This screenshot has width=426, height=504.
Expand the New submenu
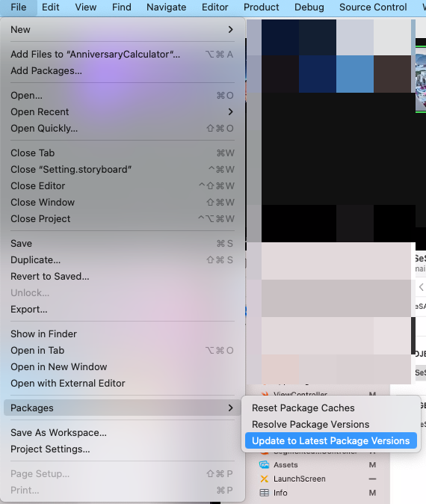point(123,30)
